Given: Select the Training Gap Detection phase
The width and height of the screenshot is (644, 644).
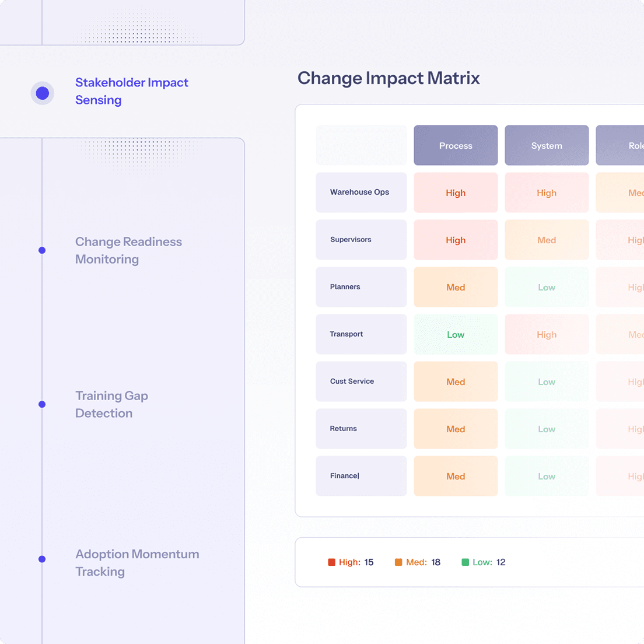Looking at the screenshot, I should [x=111, y=404].
